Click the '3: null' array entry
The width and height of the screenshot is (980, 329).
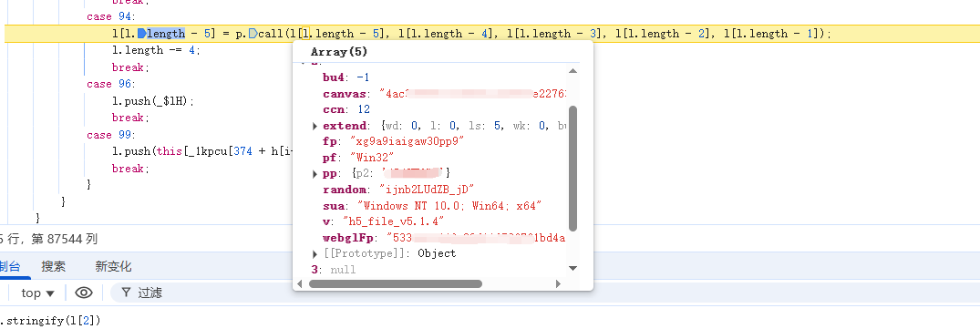click(334, 270)
